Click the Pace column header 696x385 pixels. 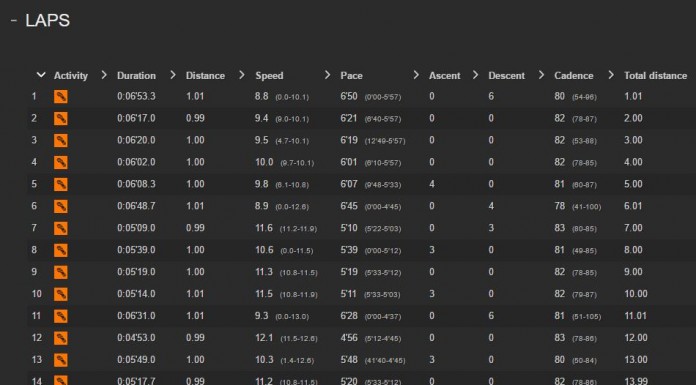[x=352, y=75]
